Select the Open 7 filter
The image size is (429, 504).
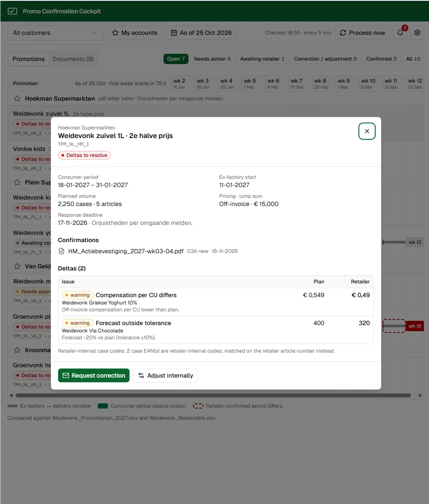pos(176,59)
